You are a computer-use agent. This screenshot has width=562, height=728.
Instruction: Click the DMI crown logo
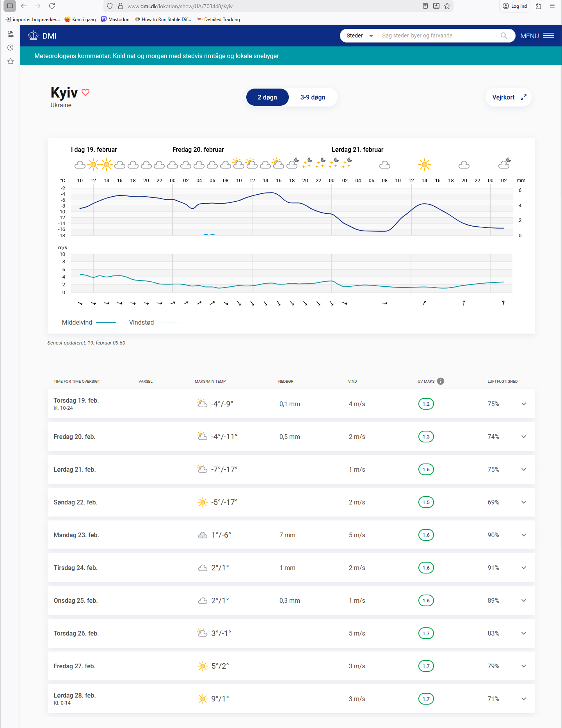pos(34,36)
